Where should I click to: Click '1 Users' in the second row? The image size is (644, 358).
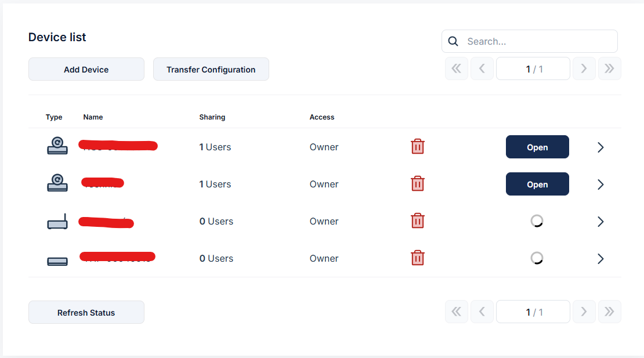[215, 184]
